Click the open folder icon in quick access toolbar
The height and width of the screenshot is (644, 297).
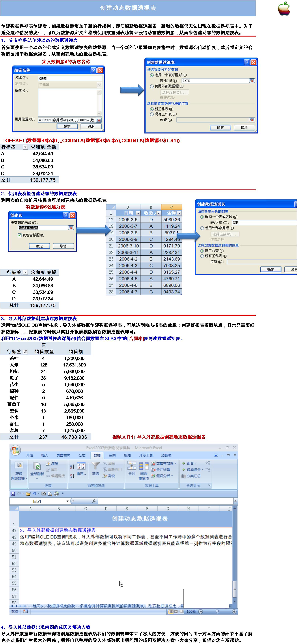[28, 493]
